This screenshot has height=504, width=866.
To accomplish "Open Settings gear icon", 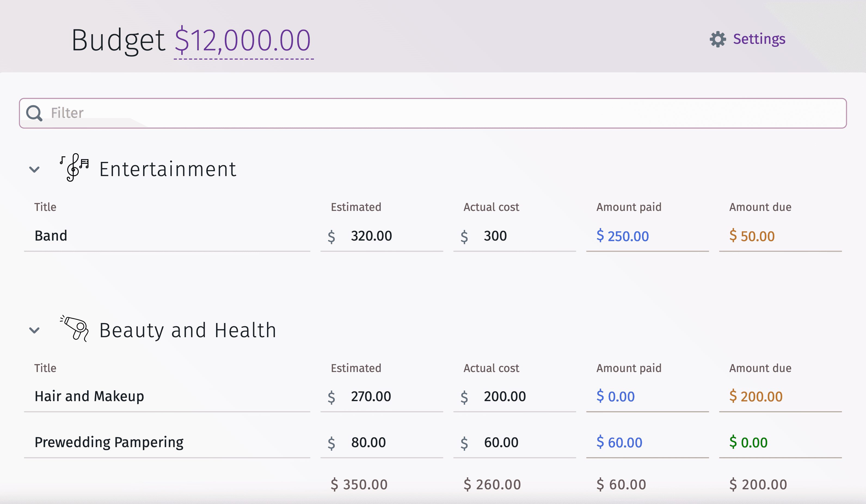I will pos(717,38).
